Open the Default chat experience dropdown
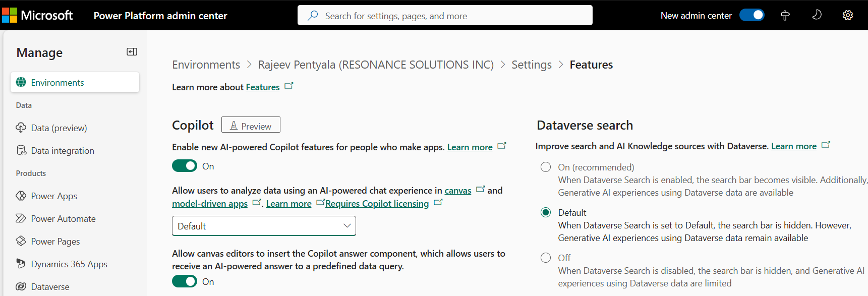The width and height of the screenshot is (868, 296). pyautogui.click(x=264, y=226)
